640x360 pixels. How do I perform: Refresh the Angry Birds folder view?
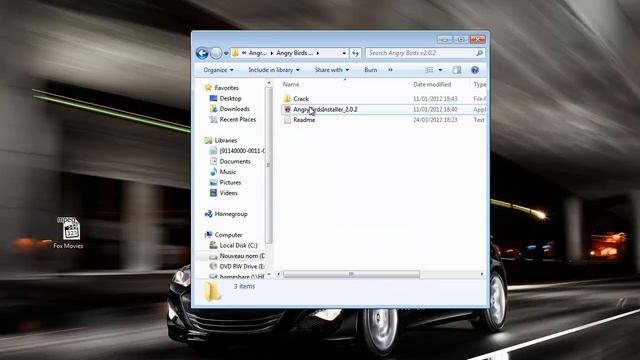coord(356,53)
